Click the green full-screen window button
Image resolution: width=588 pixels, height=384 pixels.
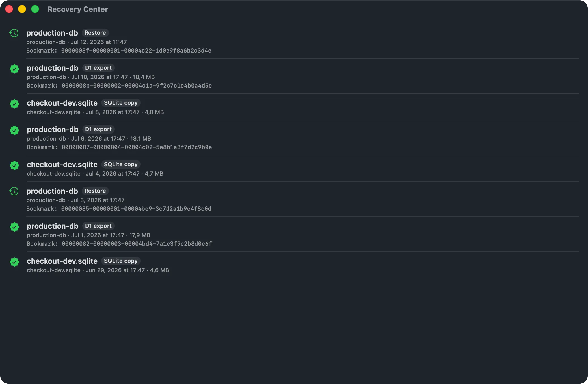click(35, 9)
